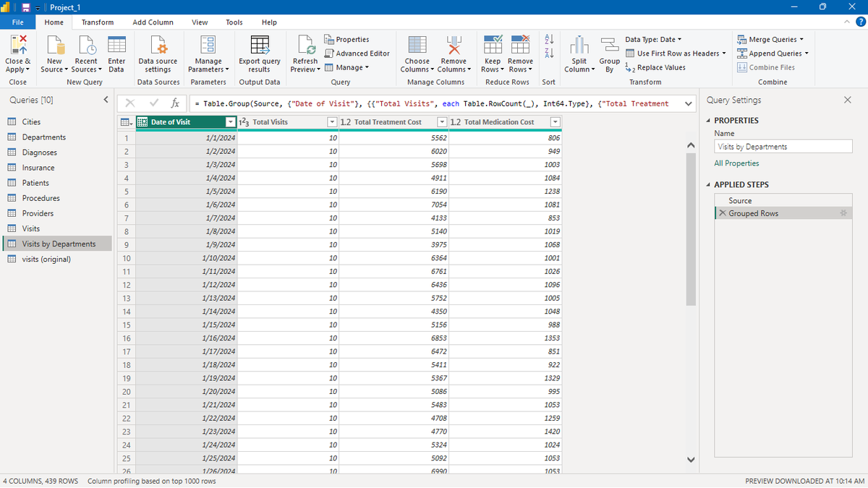The height and width of the screenshot is (488, 868).
Task: Click the Append Queries icon
Action: click(x=743, y=53)
